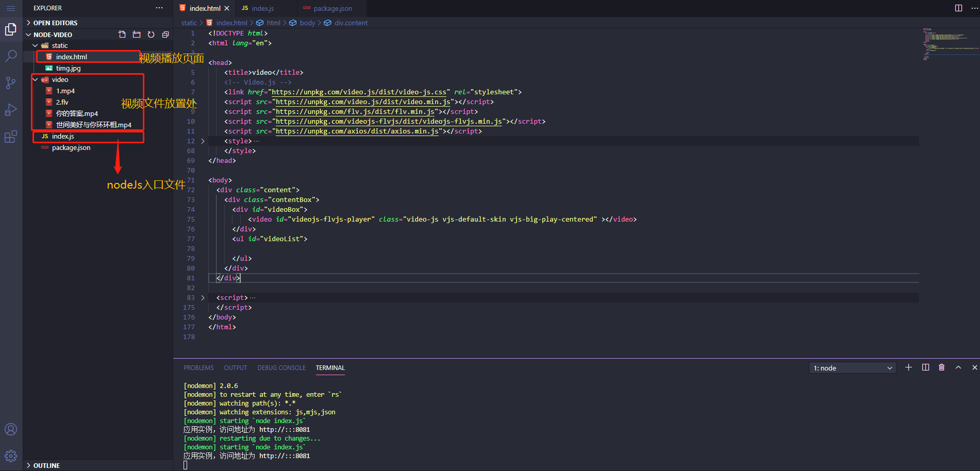The height and width of the screenshot is (471, 980).
Task: Open the Accounts menu icon
Action: coord(11,429)
